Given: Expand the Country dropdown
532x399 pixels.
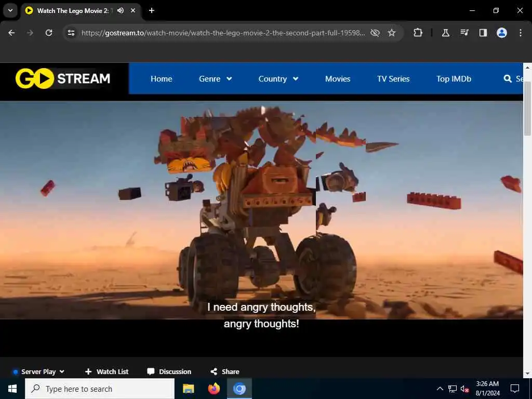Looking at the screenshot, I should point(278,79).
